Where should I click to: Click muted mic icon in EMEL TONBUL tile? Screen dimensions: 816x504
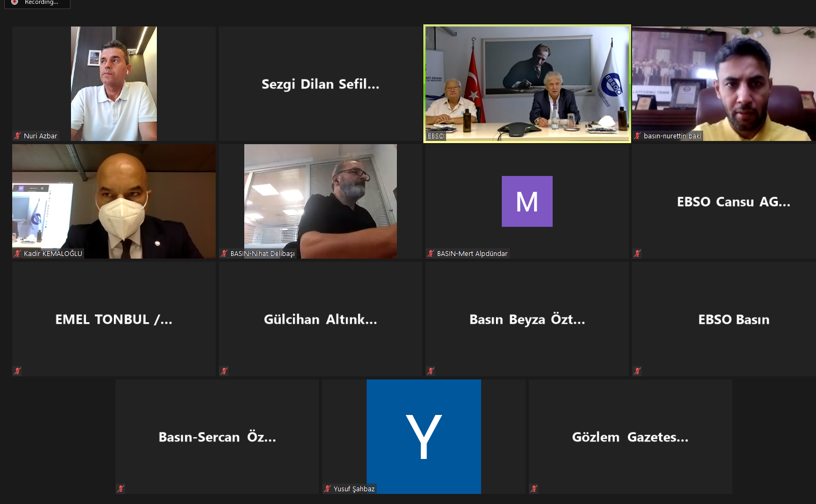click(17, 372)
